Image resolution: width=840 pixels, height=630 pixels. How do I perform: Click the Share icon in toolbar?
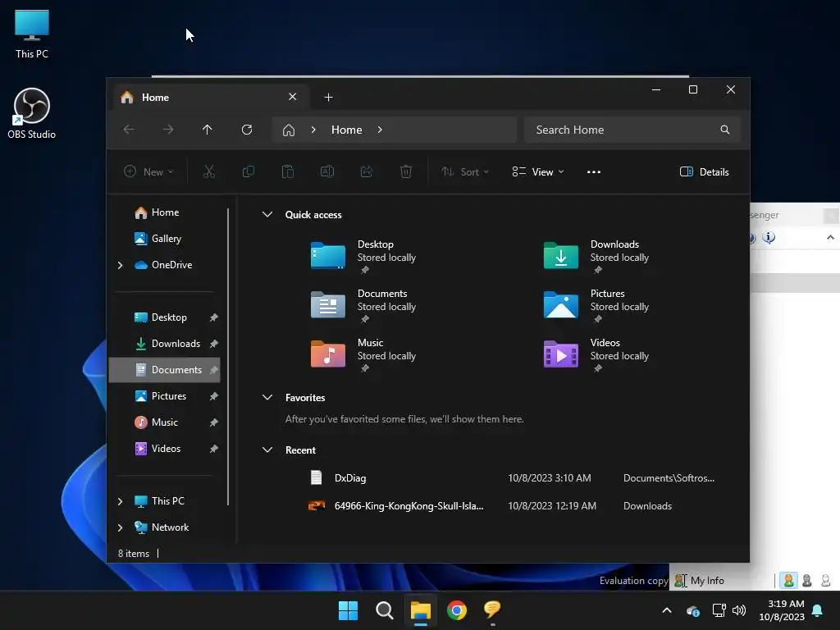click(367, 171)
